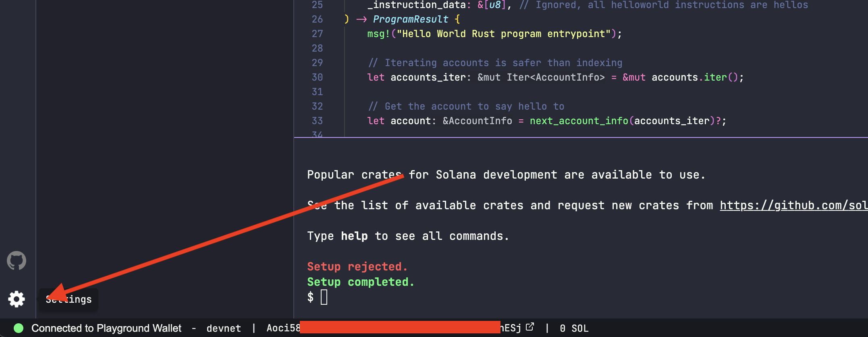
Task: Click the red "Setup rejected." message
Action: (x=357, y=267)
